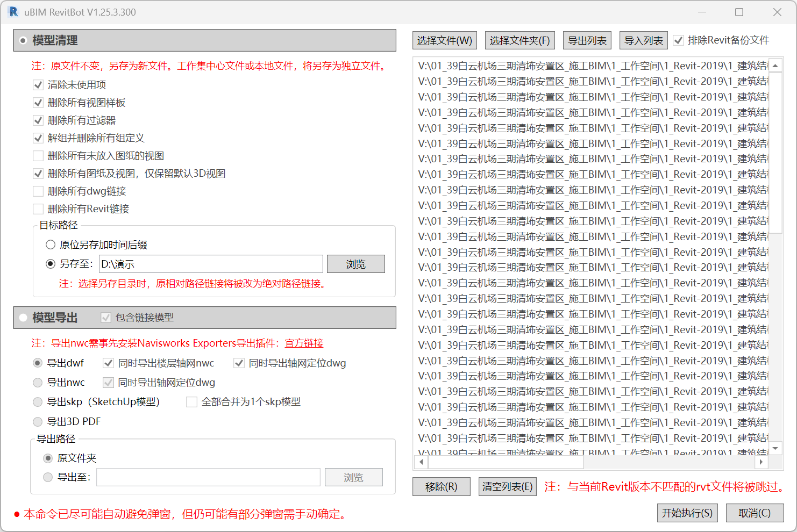
Task: Choose 原位另存加时间后缀 option
Action: [51, 245]
